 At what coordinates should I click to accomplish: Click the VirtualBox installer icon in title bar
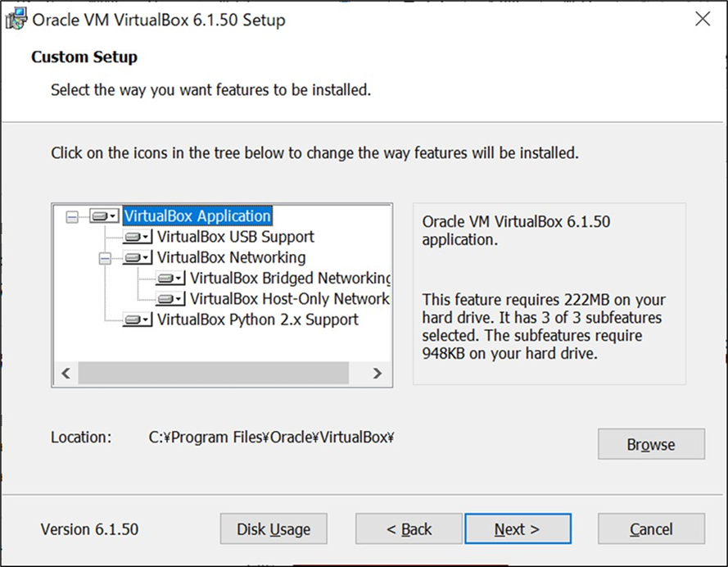point(16,19)
